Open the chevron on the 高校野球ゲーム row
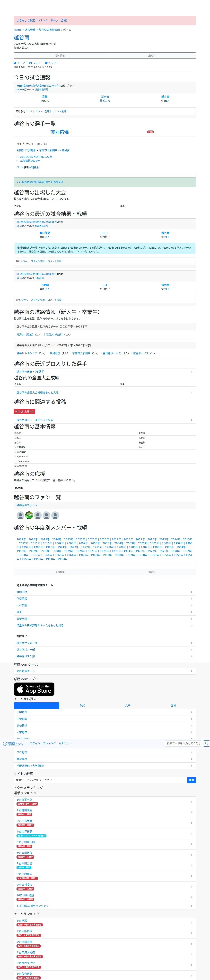Viewport: 210px width, 980px height. pyautogui.click(x=191, y=671)
